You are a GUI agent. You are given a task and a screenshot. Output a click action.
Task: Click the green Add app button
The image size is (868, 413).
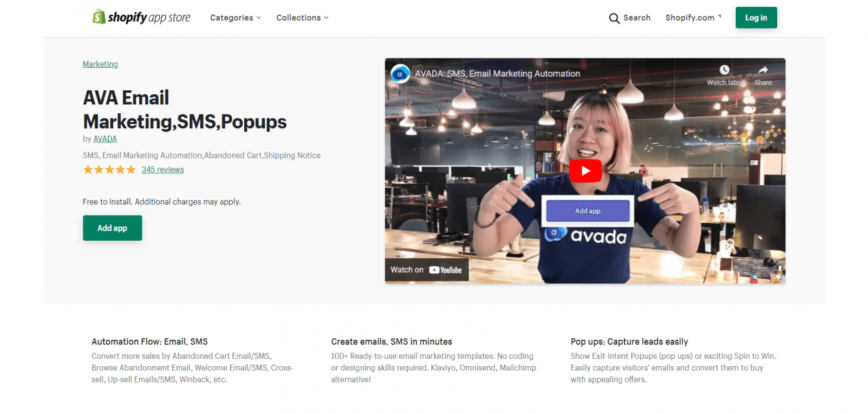(113, 228)
